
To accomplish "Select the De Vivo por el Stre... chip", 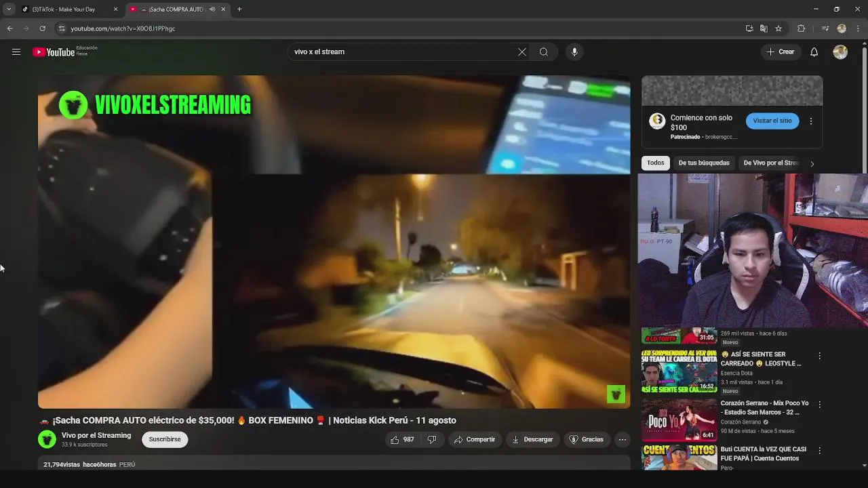I will point(771,163).
